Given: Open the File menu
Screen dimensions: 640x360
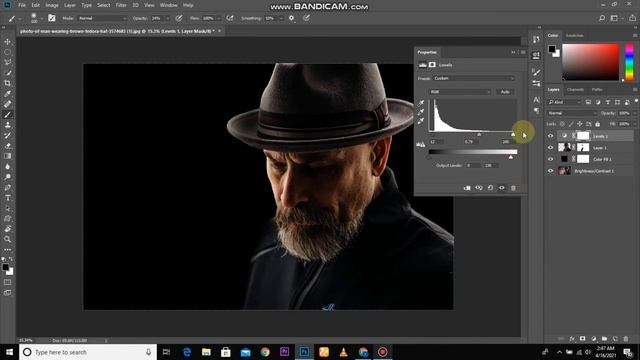Looking at the screenshot, I should [x=22, y=5].
